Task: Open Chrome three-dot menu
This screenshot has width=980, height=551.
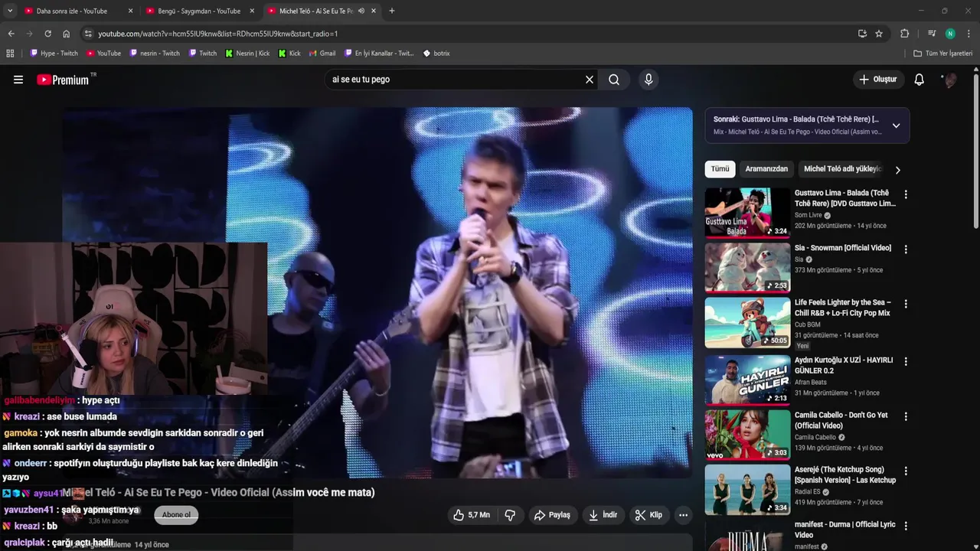Action: tap(969, 34)
